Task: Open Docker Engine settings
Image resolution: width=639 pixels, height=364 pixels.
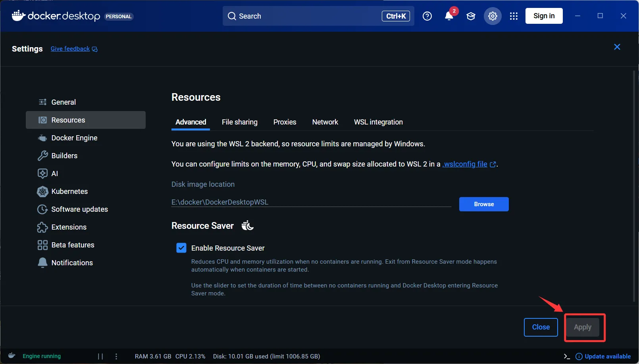Action: pyautogui.click(x=86, y=138)
